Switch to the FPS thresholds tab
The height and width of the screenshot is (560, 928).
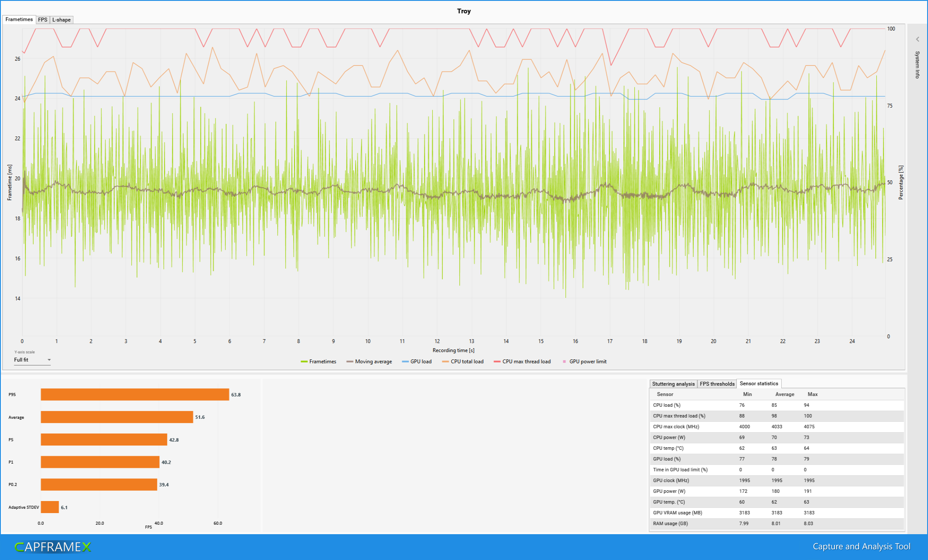717,384
